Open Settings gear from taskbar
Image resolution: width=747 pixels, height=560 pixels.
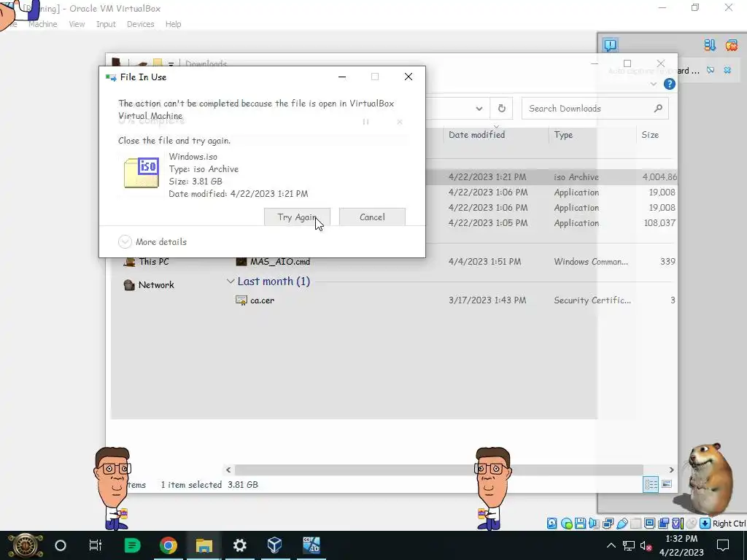(x=239, y=545)
